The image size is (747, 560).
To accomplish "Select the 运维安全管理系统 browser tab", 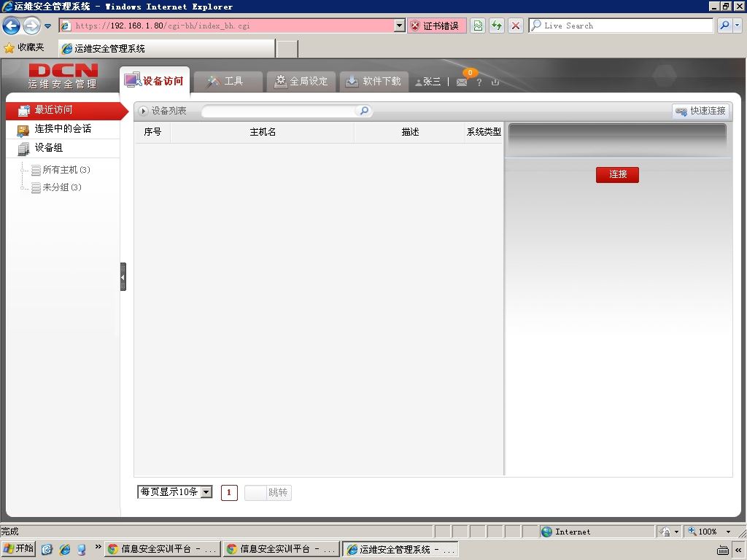I will pos(167,49).
